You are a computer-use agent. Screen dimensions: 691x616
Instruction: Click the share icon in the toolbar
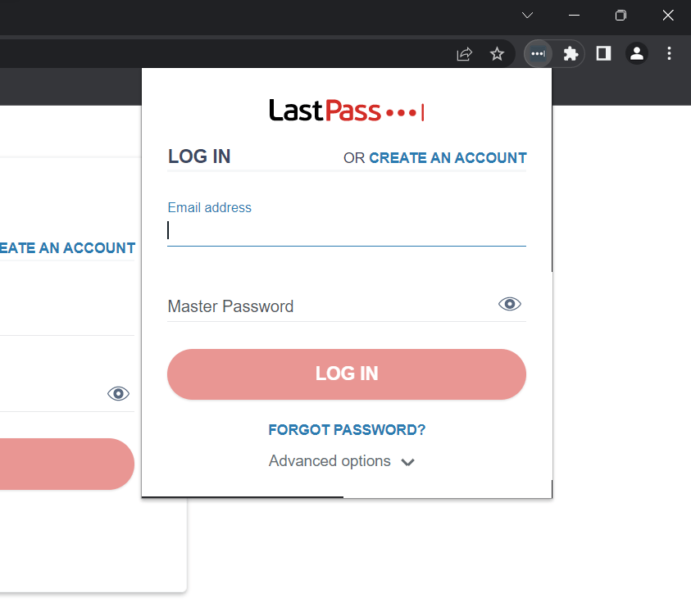click(464, 53)
